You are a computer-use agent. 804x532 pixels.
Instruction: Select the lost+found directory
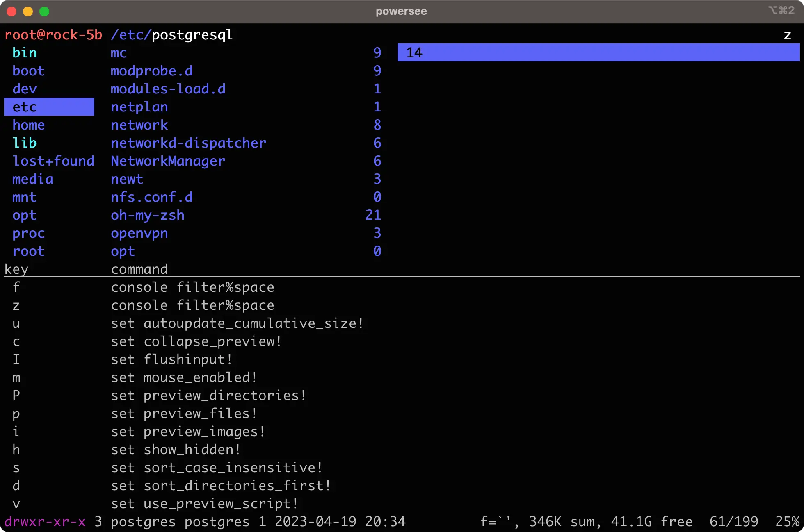point(53,161)
